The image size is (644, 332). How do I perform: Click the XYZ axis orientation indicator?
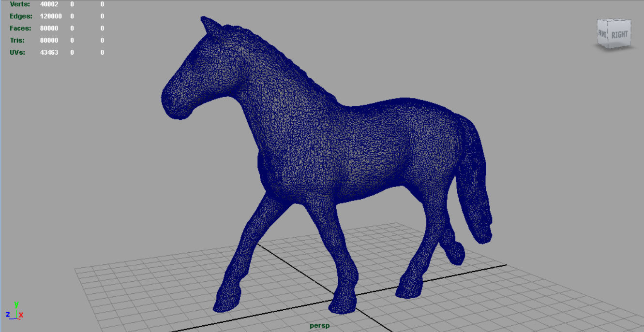coord(15,311)
